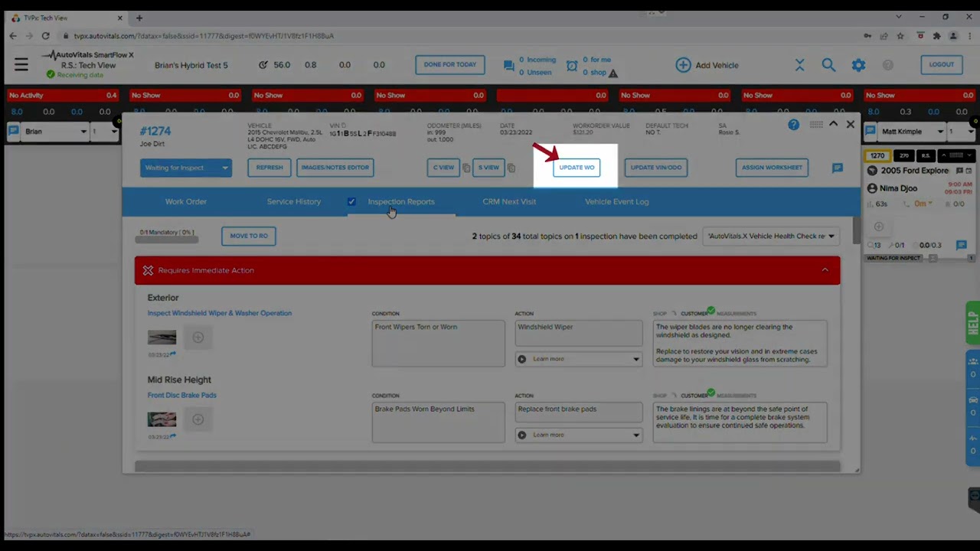Open the inspection sheet selector dropdown
The width and height of the screenshot is (980, 551).
771,236
